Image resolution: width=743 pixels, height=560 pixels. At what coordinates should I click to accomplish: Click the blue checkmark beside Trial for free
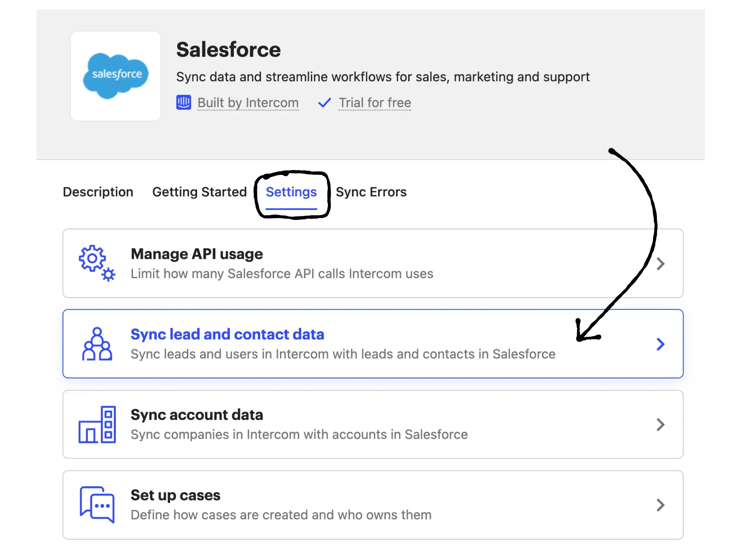coord(324,102)
